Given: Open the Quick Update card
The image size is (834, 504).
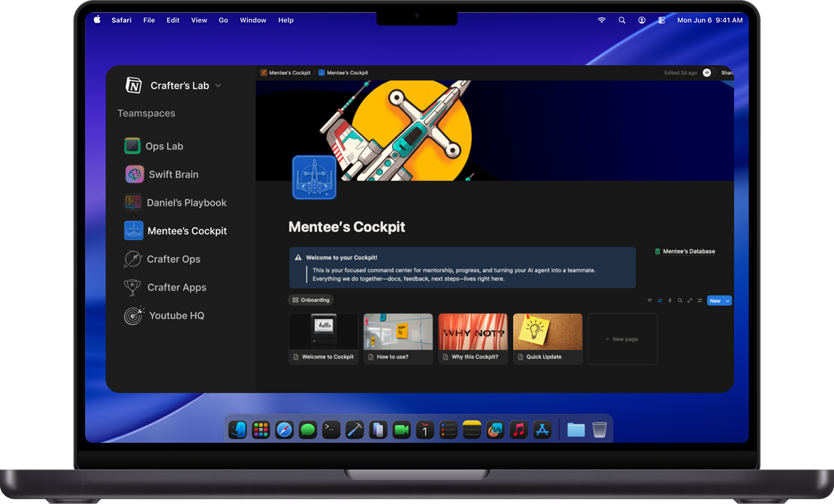Looking at the screenshot, I should pyautogui.click(x=548, y=339).
